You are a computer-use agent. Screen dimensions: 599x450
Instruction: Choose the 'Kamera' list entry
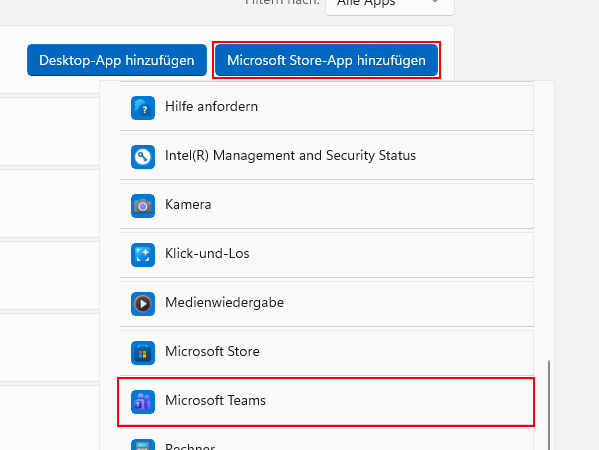(327, 206)
